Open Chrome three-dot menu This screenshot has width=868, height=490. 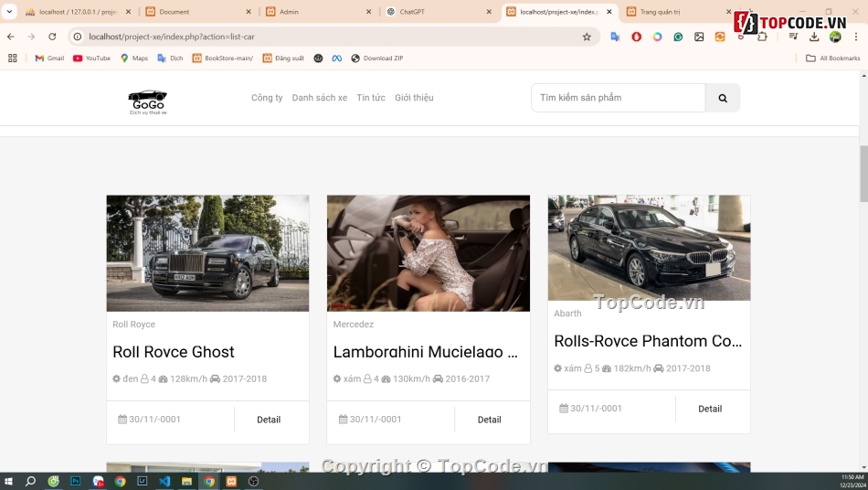pyautogui.click(x=856, y=37)
